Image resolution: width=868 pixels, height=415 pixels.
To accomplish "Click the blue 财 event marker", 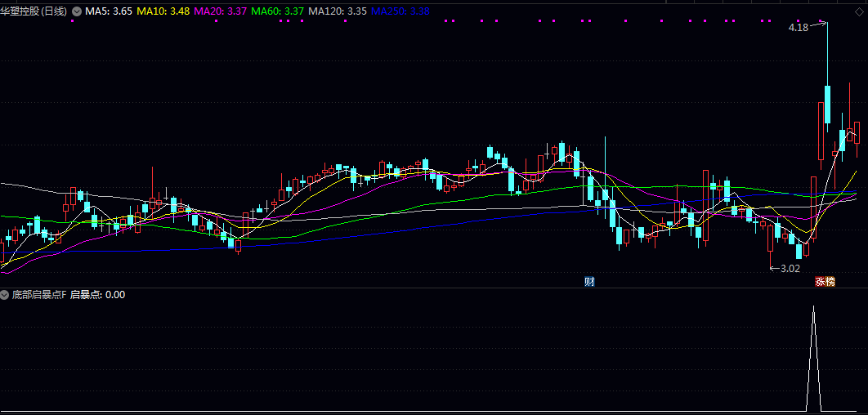I will tap(589, 282).
